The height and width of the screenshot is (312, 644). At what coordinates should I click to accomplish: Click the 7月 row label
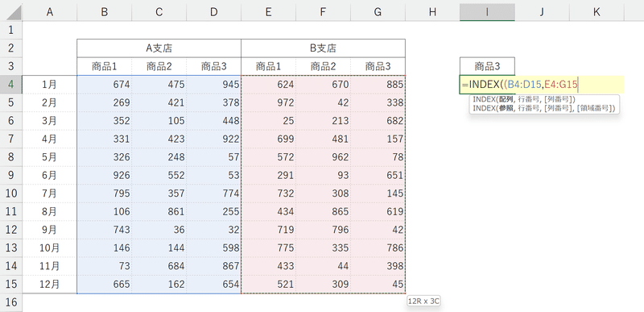point(50,193)
